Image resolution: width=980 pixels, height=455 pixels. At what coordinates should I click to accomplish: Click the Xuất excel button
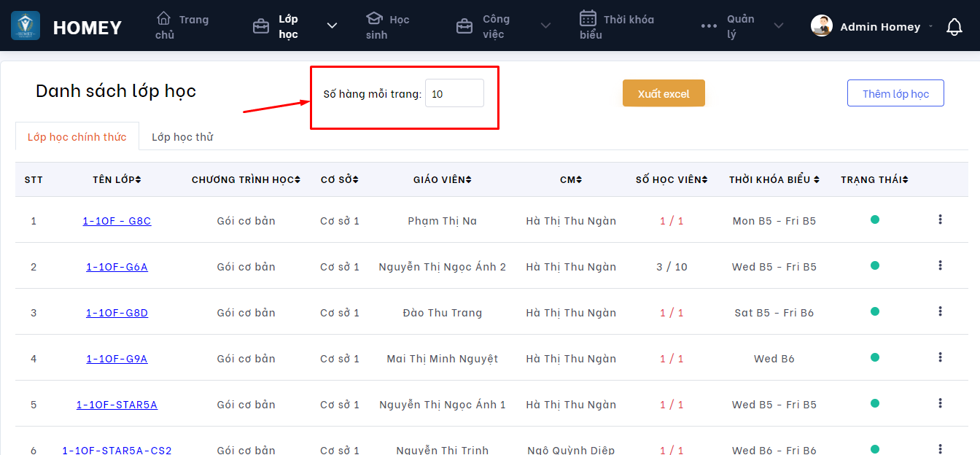point(664,93)
